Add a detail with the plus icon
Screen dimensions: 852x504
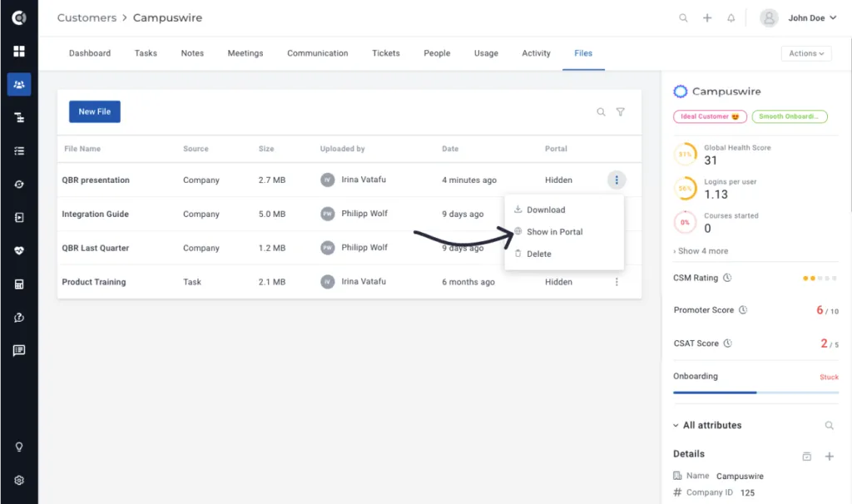coord(830,457)
